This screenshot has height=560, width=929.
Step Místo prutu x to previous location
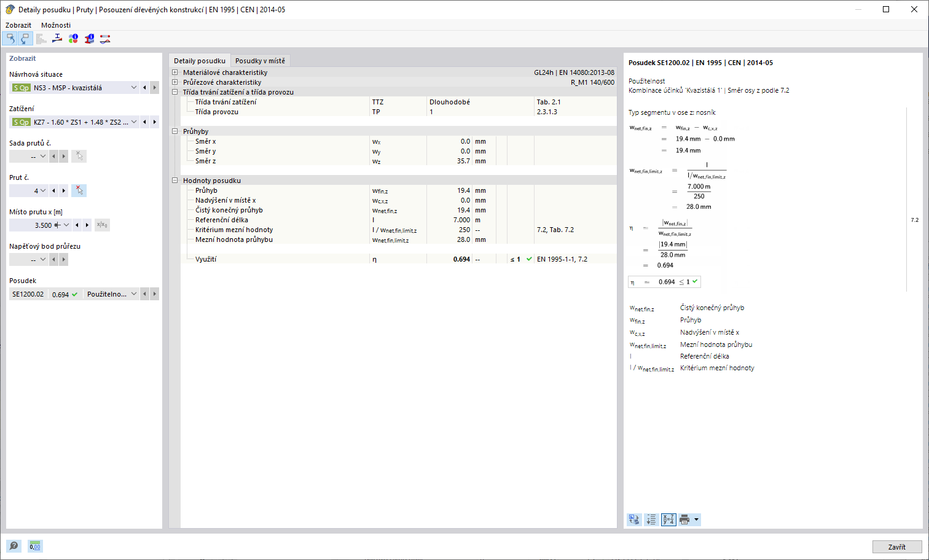point(77,225)
